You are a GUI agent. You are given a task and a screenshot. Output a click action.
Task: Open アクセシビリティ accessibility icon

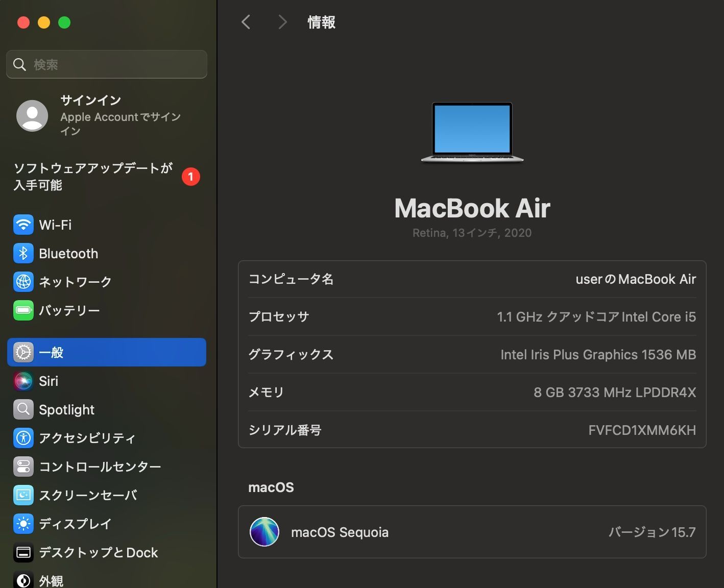point(23,438)
